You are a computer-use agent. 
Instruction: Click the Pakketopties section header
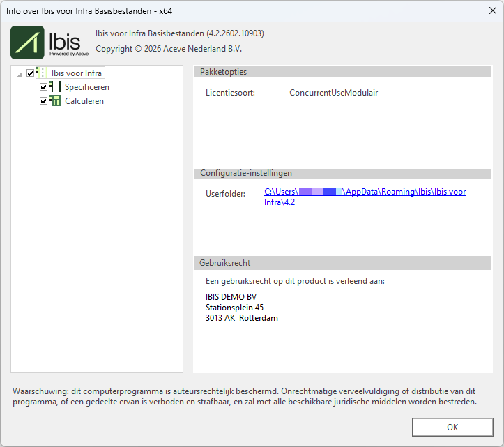(x=342, y=72)
